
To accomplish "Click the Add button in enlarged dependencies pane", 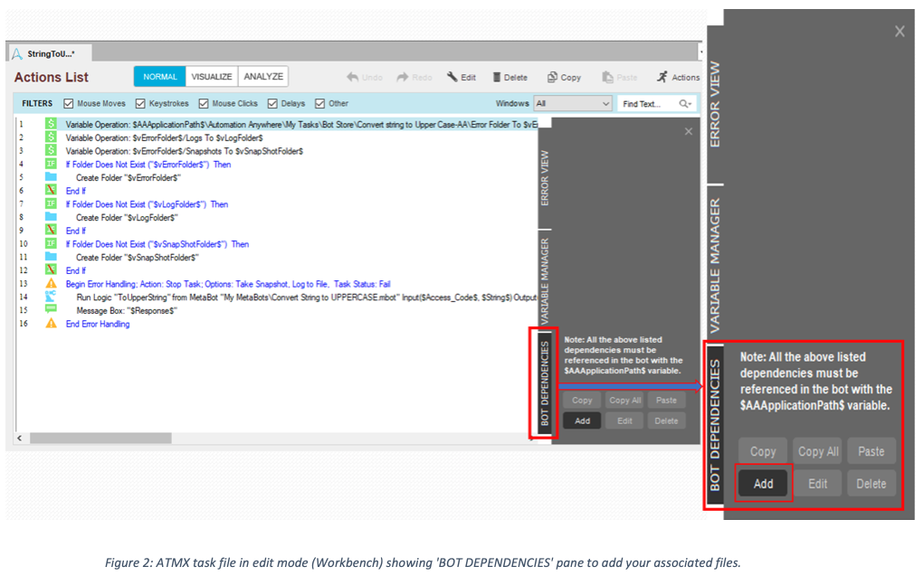I will [764, 483].
